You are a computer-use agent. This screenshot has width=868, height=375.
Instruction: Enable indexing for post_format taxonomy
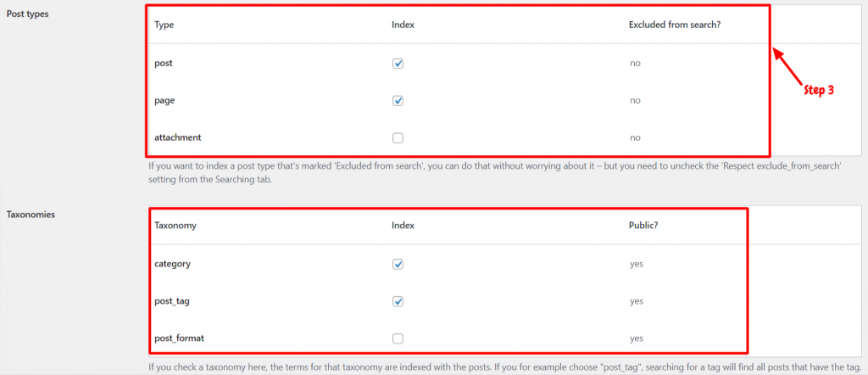[398, 339]
